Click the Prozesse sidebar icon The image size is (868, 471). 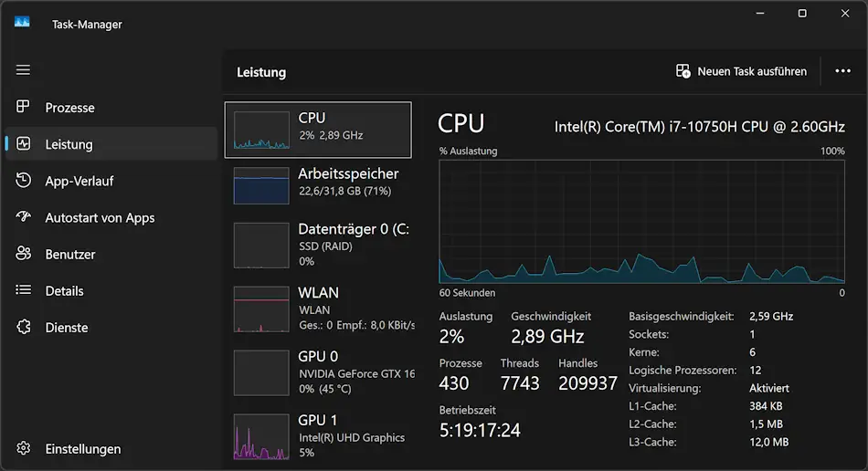tap(23, 106)
